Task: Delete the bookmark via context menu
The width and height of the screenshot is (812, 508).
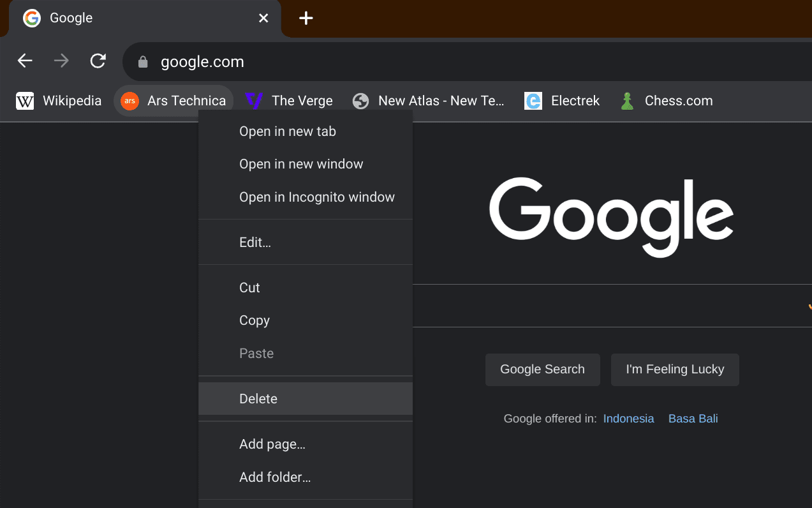Action: (x=306, y=399)
